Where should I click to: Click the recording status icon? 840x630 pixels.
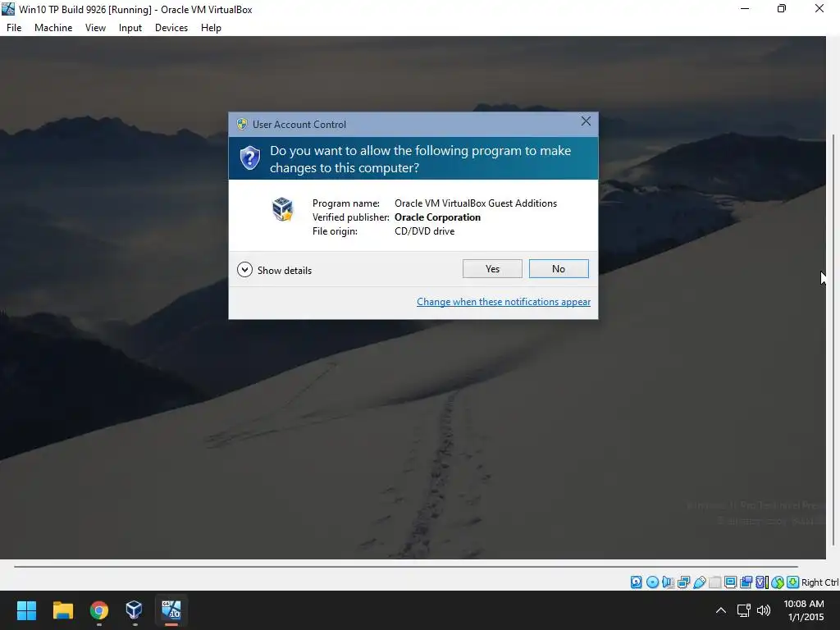click(746, 582)
